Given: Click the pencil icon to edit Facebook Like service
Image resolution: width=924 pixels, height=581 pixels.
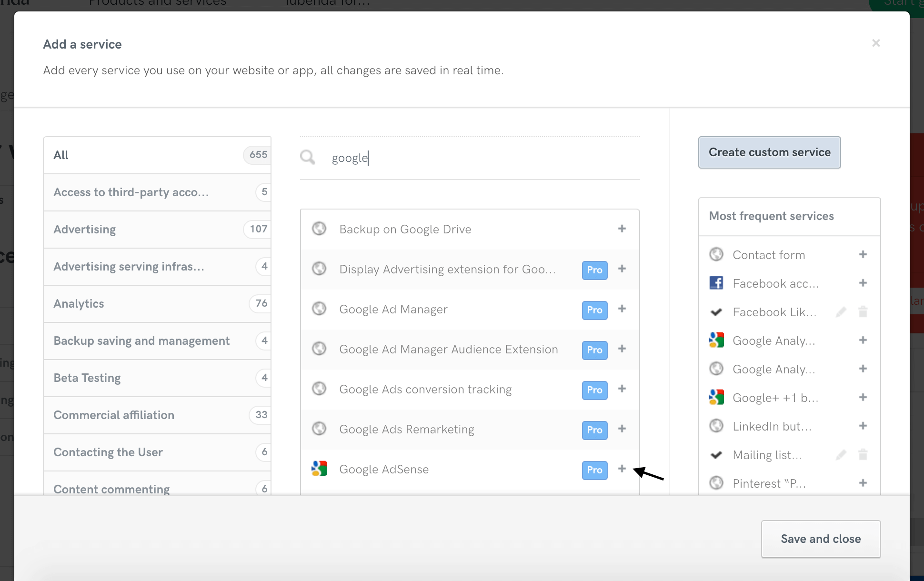Looking at the screenshot, I should pyautogui.click(x=841, y=312).
